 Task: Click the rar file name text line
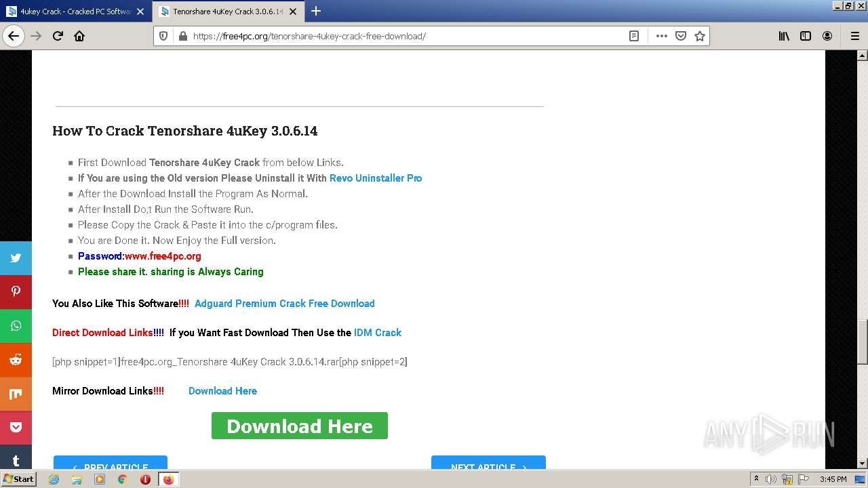(x=230, y=362)
